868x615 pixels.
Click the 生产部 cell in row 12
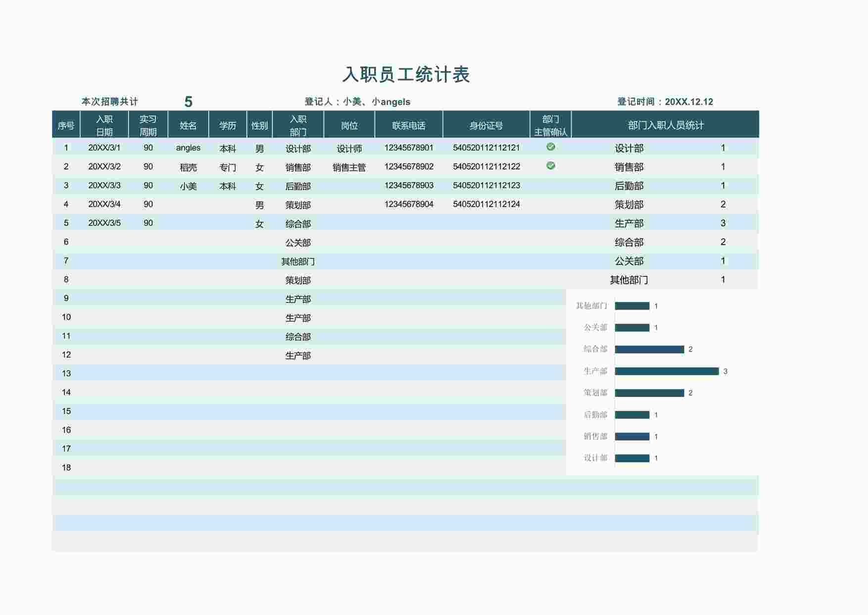click(298, 356)
